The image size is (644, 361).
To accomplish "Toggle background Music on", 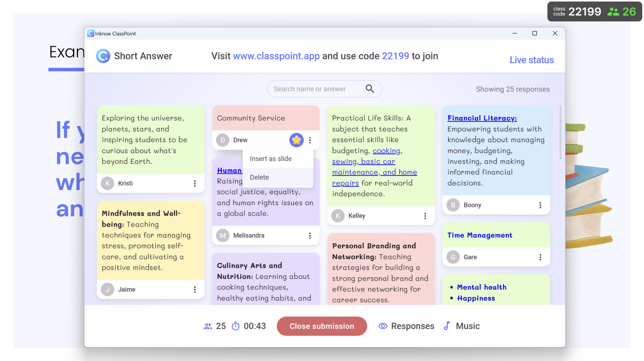I will pyautogui.click(x=461, y=326).
